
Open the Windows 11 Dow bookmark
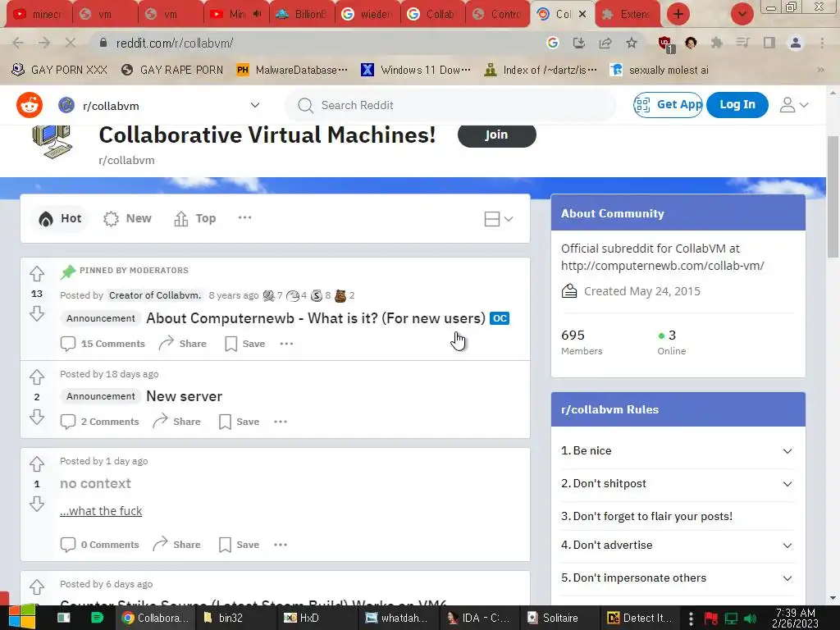[x=417, y=70]
